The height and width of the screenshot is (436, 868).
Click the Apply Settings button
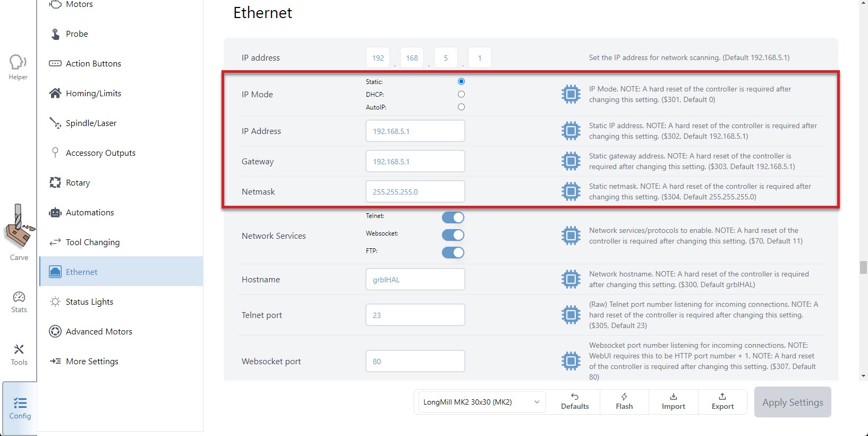coord(793,402)
